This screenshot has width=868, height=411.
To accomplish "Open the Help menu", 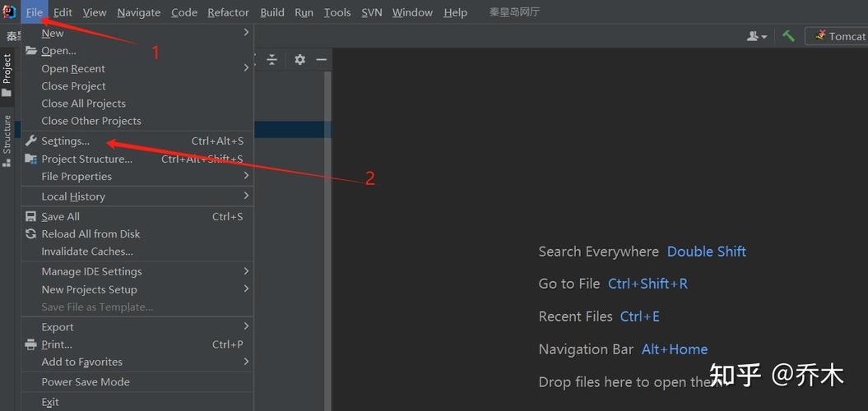I will pyautogui.click(x=455, y=12).
